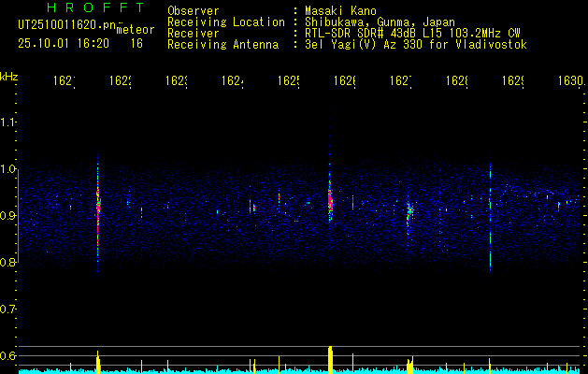This screenshot has width=588, height=374.
Task: Select the observer name Masaki Kano
Action: (x=340, y=11)
